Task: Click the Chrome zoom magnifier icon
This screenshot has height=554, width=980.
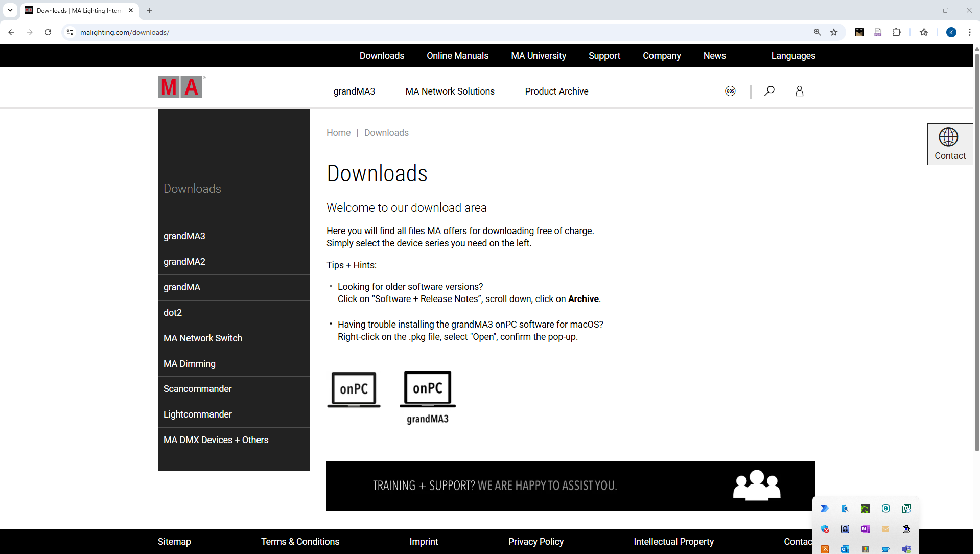Action: coord(817,32)
